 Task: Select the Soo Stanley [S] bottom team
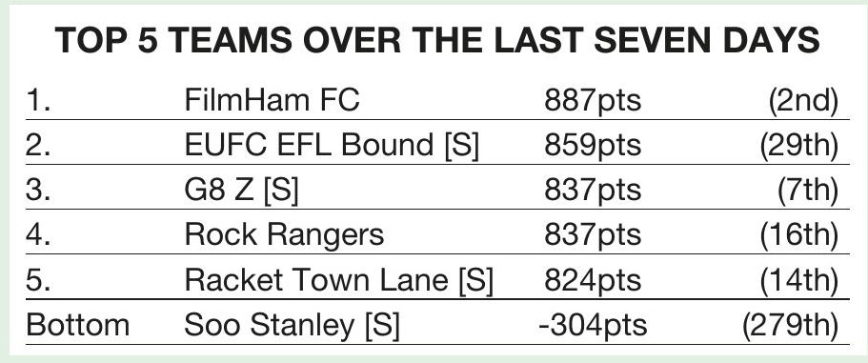click(292, 326)
